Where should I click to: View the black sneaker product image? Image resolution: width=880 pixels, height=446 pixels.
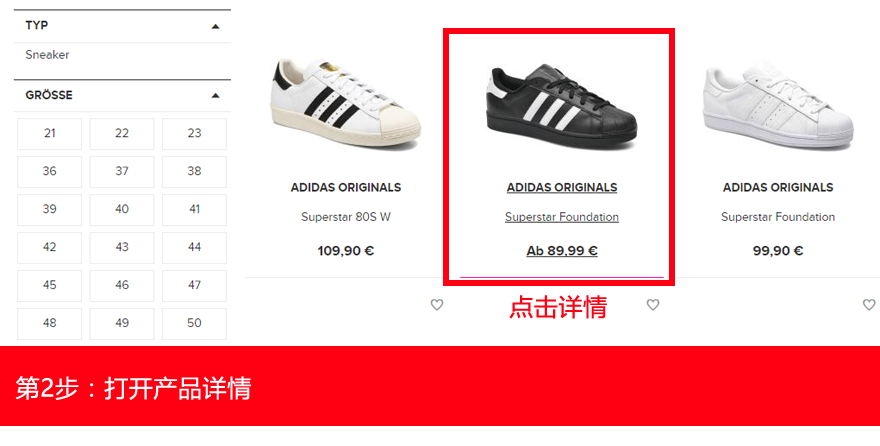(561, 105)
